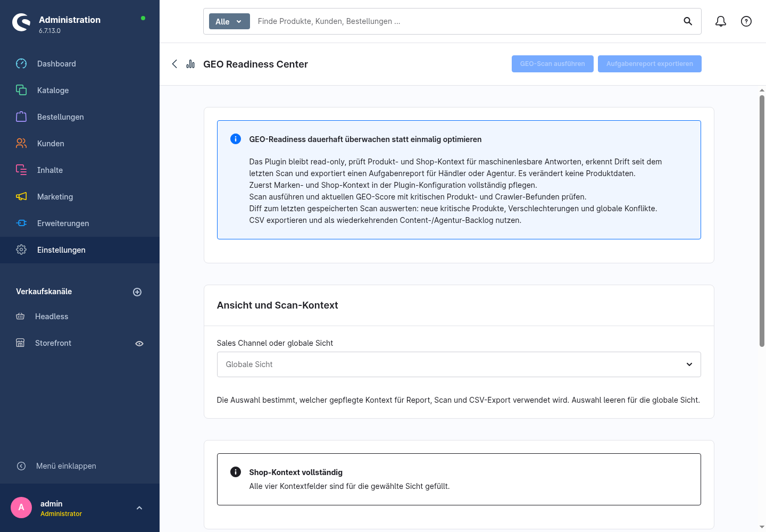Focus the Finde Produkte search field
This screenshot has height=532, width=766.
(465, 21)
